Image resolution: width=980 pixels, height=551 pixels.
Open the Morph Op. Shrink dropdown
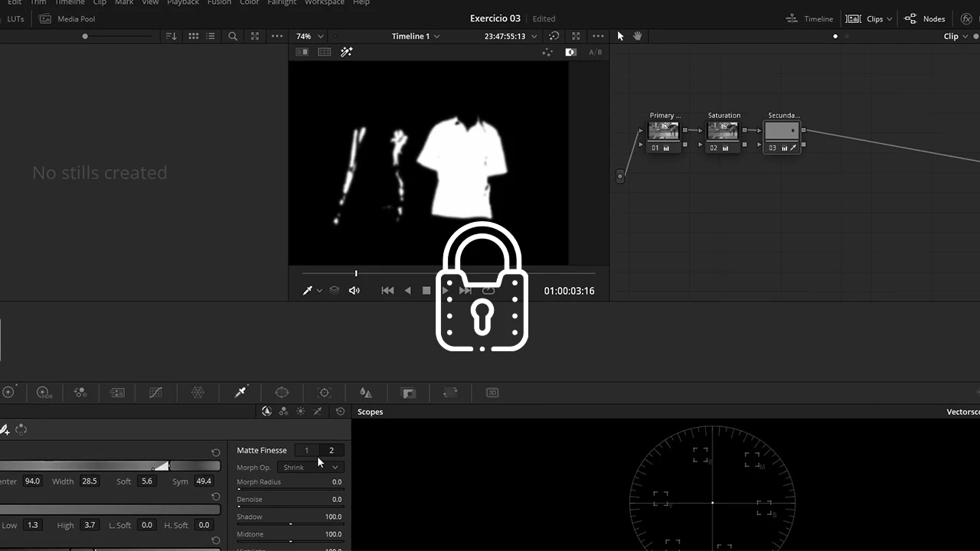coord(311,467)
